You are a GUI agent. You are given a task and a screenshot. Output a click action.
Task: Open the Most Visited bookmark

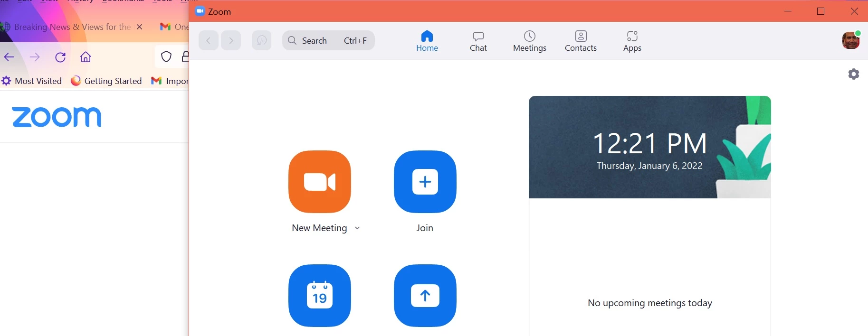pos(32,81)
